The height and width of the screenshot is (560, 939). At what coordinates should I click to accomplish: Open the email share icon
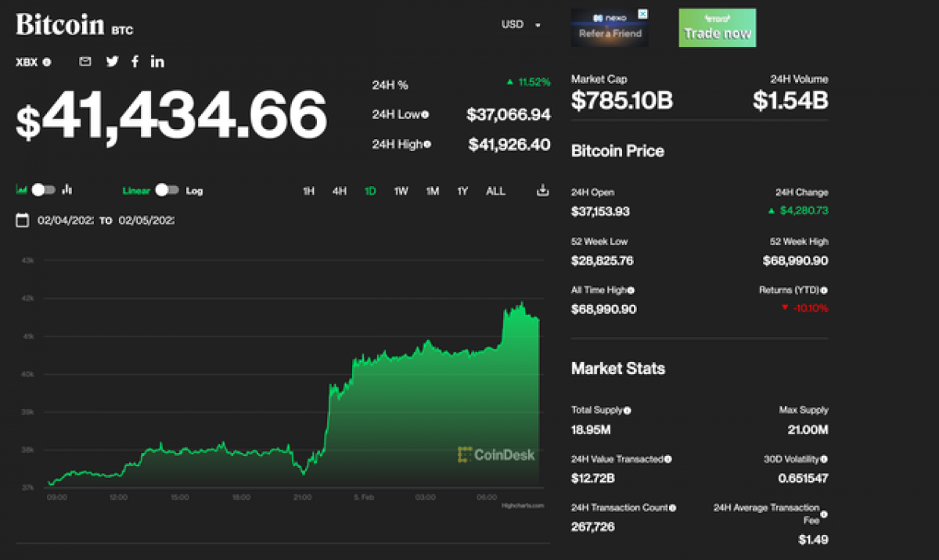pyautogui.click(x=85, y=61)
